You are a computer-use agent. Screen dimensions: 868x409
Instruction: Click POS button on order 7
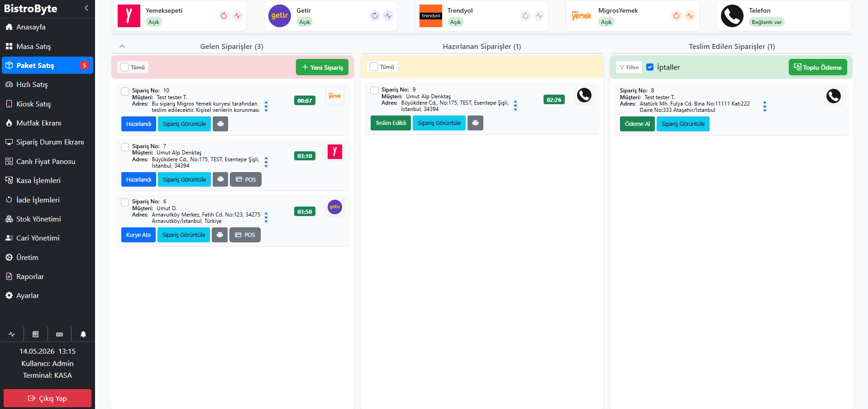246,179
